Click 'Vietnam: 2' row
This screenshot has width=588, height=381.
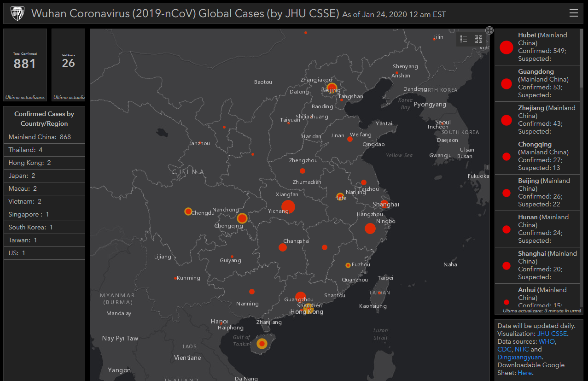click(44, 201)
